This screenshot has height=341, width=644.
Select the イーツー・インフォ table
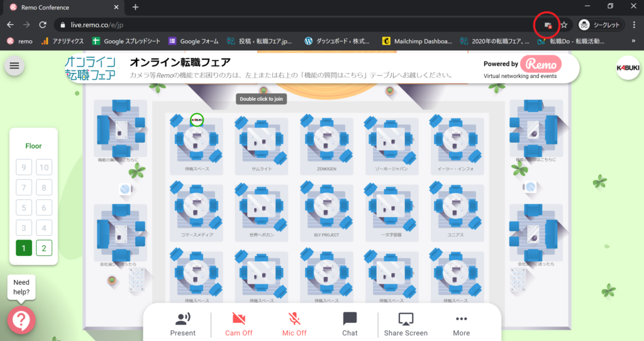(456, 145)
